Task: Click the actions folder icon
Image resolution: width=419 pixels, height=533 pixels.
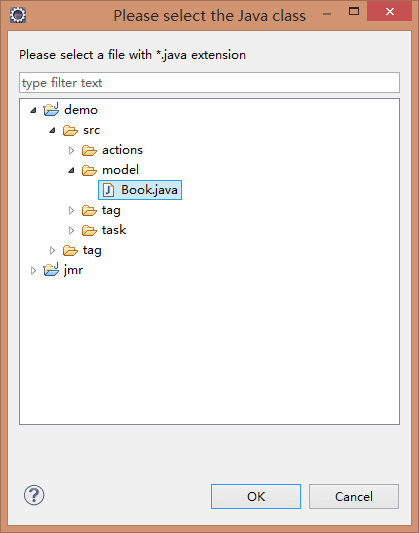Action: pos(89,150)
